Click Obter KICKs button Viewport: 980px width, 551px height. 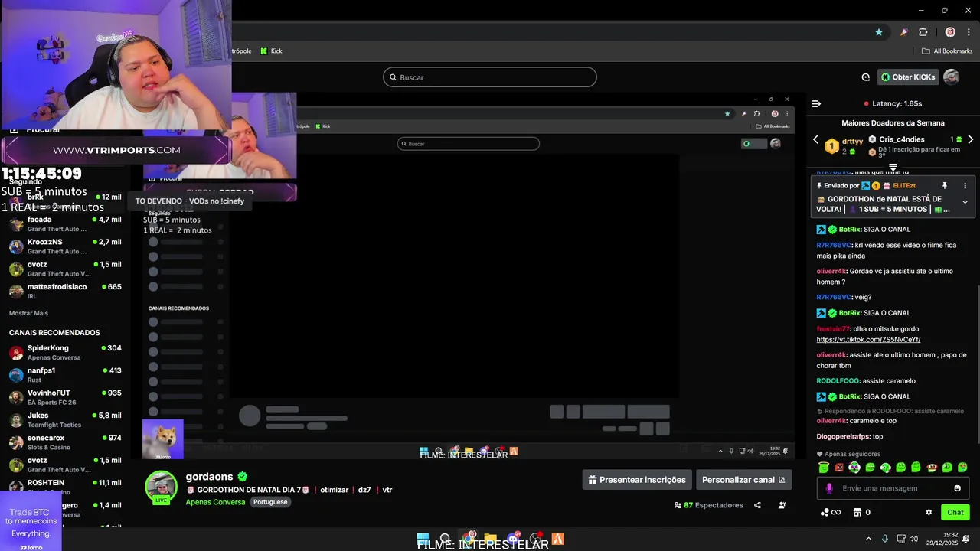point(908,77)
